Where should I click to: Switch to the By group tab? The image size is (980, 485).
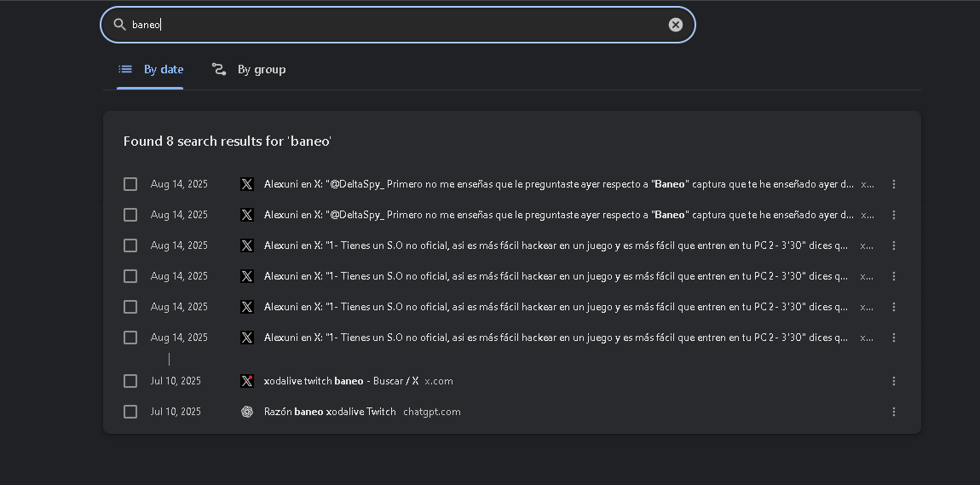249,69
